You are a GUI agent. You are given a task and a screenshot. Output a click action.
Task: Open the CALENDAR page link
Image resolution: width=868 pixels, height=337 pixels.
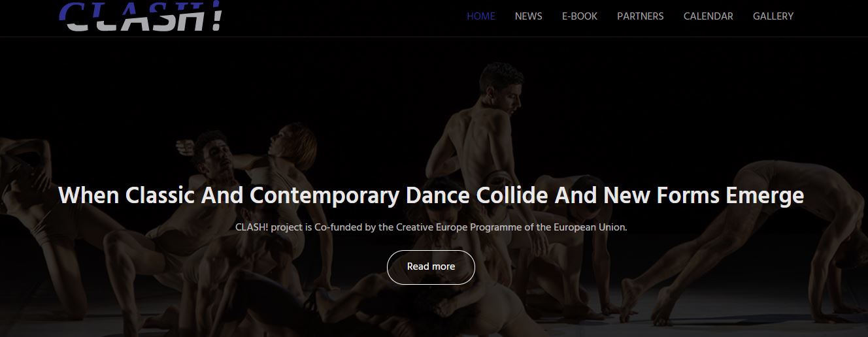pos(708,16)
